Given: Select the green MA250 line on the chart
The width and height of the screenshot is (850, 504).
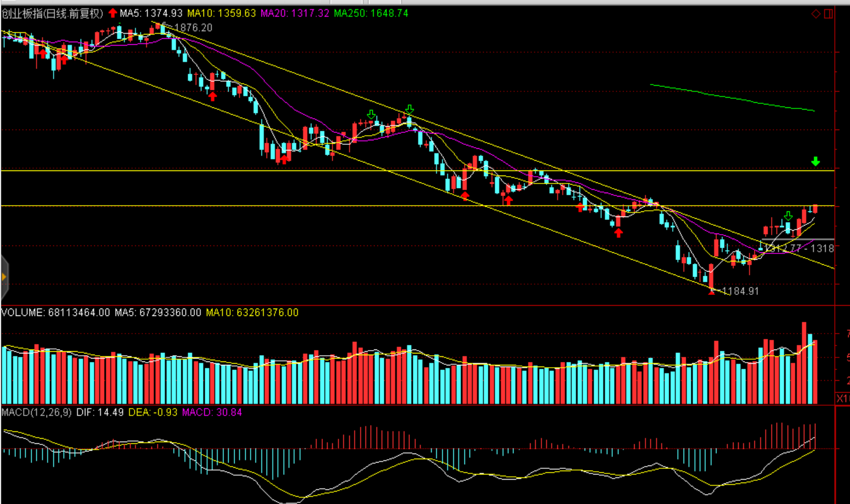Looking at the screenshot, I should (733, 98).
